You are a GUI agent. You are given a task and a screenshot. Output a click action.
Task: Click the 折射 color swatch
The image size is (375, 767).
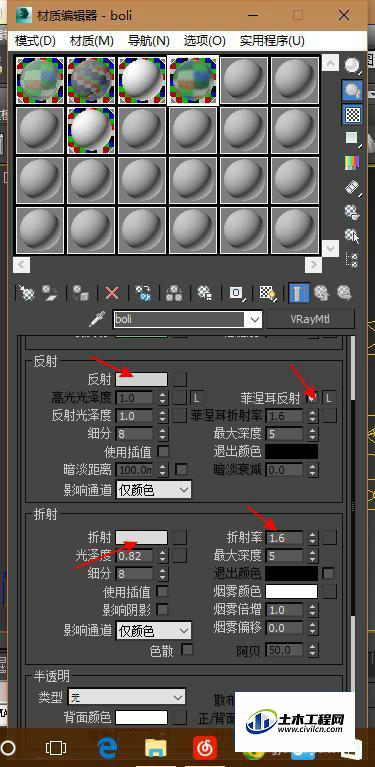[x=141, y=538]
